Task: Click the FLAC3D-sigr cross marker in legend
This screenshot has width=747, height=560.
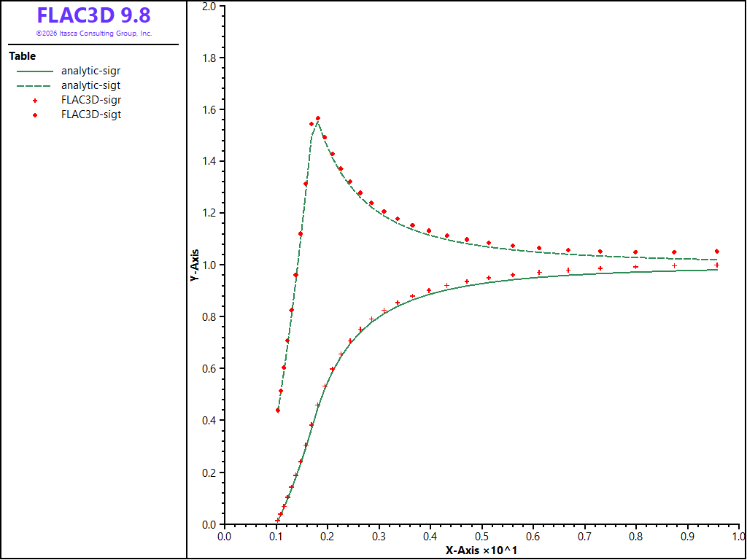Action: [x=35, y=101]
